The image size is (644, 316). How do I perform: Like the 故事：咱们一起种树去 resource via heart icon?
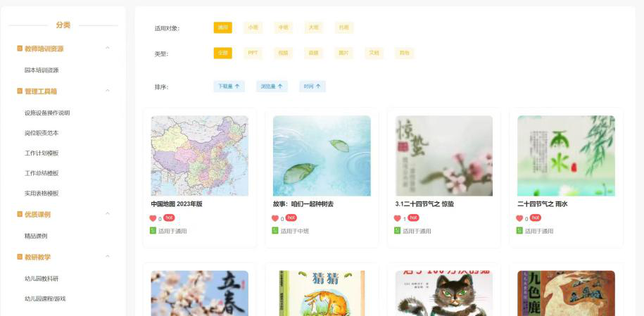275,218
